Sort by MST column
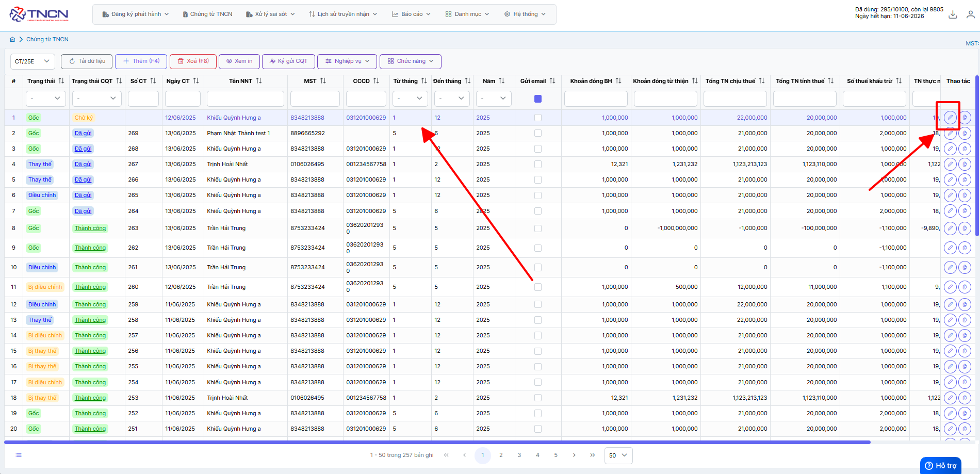The width and height of the screenshot is (980, 474). [323, 81]
